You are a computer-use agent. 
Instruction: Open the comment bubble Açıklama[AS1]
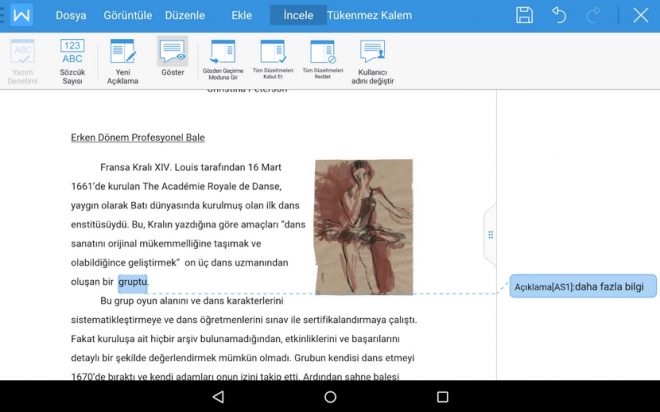[x=583, y=287]
